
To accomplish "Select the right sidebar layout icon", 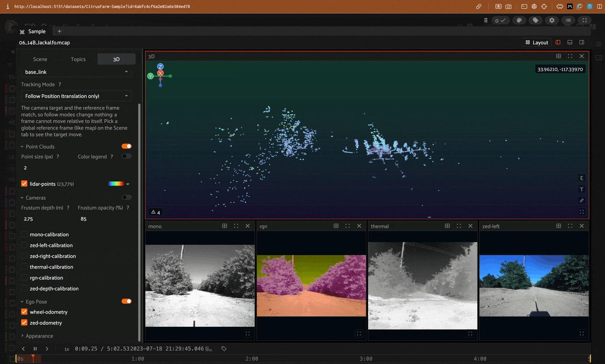I will point(582,42).
